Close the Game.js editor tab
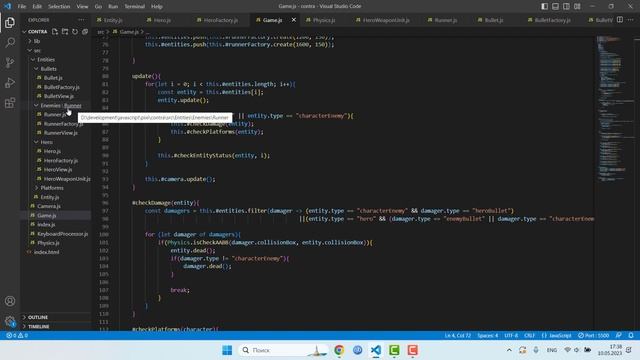This screenshot has height=360, width=640. [293, 20]
